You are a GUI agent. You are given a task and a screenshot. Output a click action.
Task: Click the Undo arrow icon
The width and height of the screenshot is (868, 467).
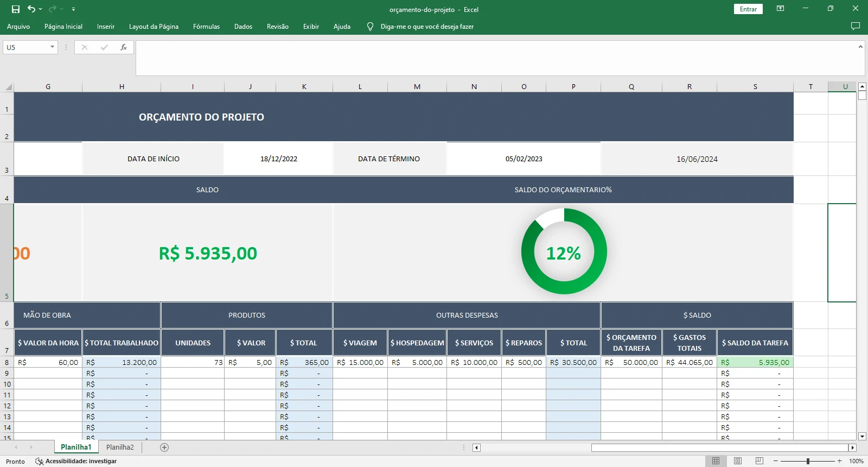(31, 9)
